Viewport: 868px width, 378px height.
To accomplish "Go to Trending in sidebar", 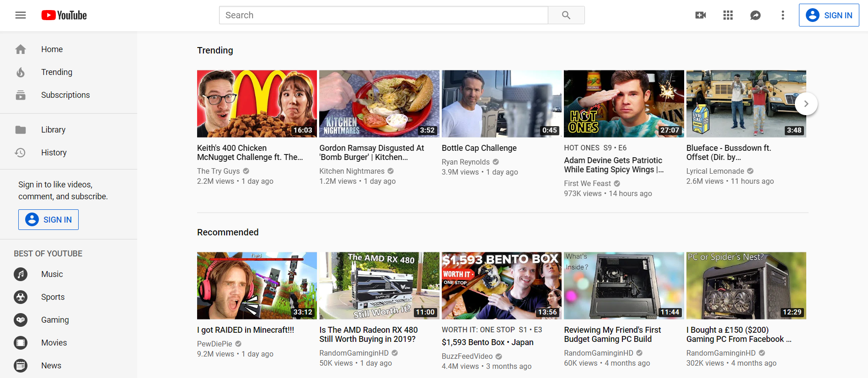I will tap(56, 72).
